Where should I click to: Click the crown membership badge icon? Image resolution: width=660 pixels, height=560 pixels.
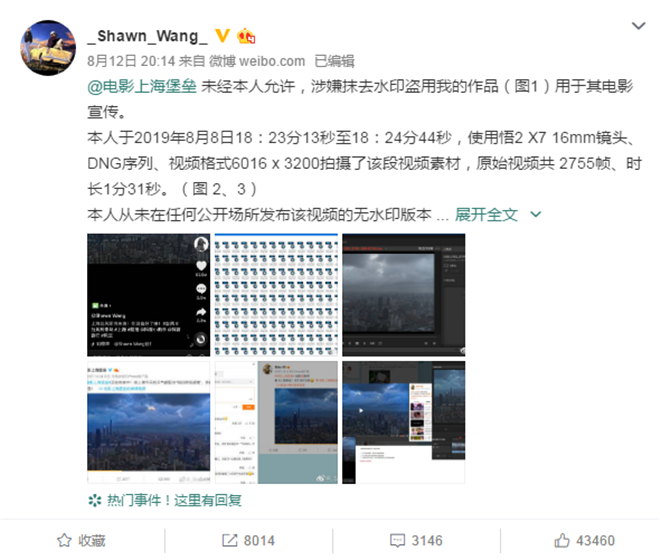(246, 36)
